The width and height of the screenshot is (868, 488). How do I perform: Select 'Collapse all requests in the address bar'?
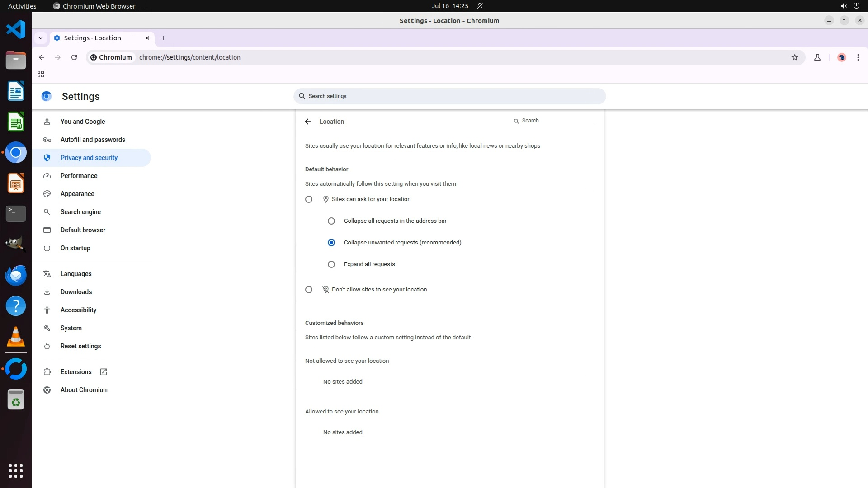click(331, 221)
